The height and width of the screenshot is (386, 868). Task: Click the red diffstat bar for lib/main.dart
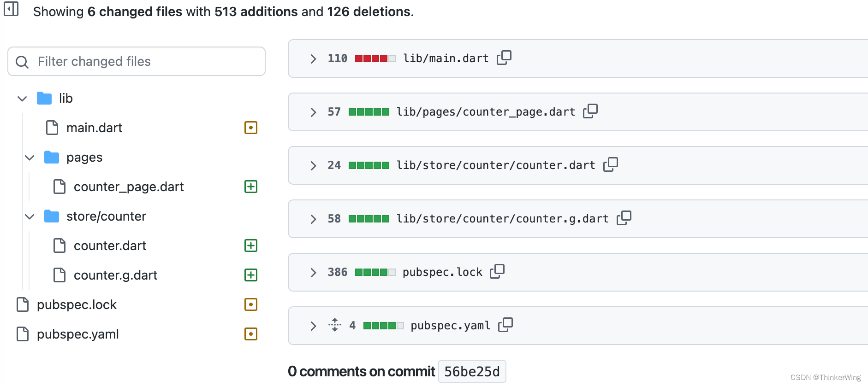375,58
